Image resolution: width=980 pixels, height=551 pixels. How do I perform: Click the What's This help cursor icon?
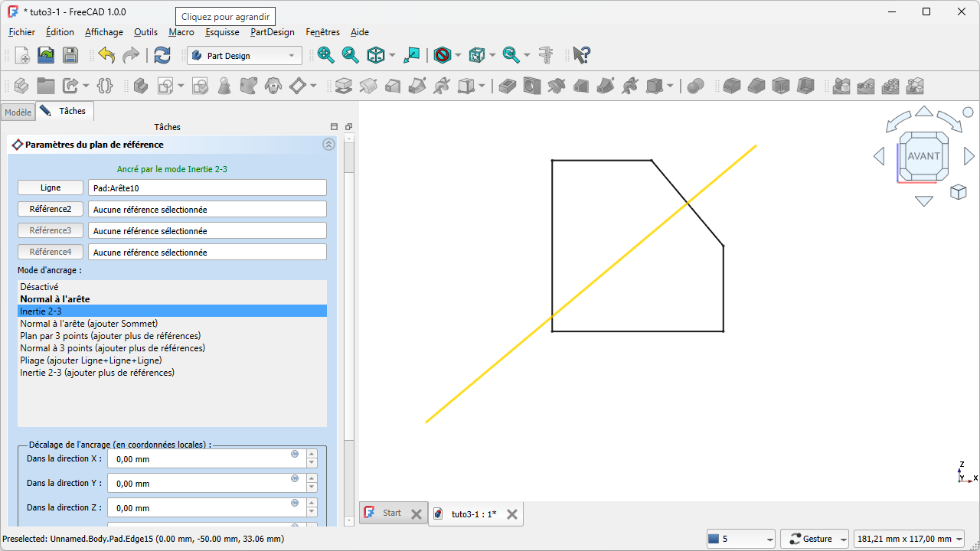coord(582,55)
